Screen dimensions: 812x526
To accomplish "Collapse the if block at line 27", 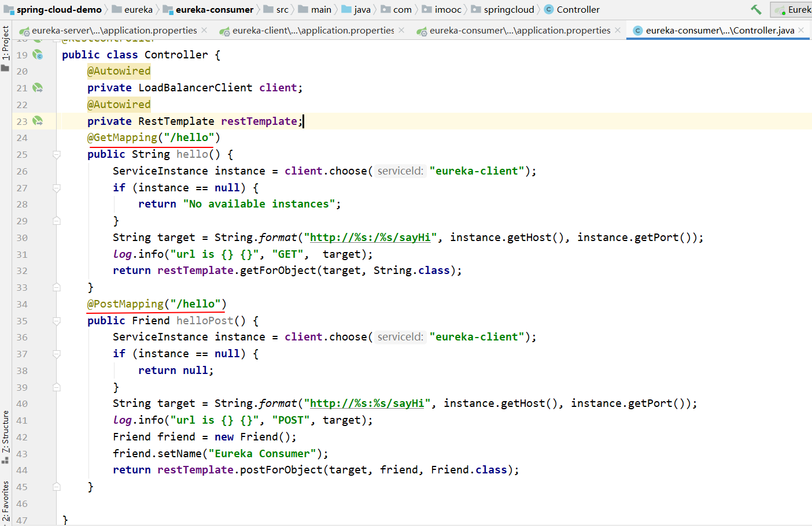I will 57,188.
